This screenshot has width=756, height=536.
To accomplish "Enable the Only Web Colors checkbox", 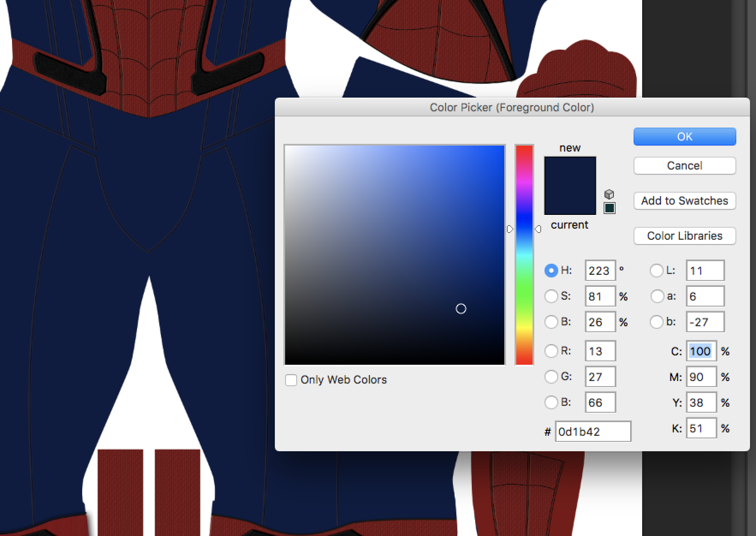I will pyautogui.click(x=291, y=380).
